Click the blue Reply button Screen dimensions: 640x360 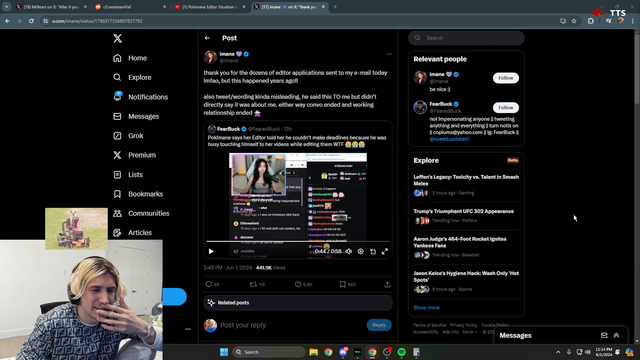(x=379, y=325)
